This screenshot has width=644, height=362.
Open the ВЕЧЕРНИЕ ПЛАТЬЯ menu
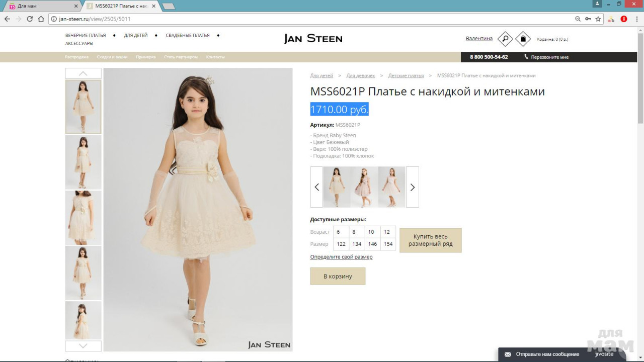coord(86,36)
